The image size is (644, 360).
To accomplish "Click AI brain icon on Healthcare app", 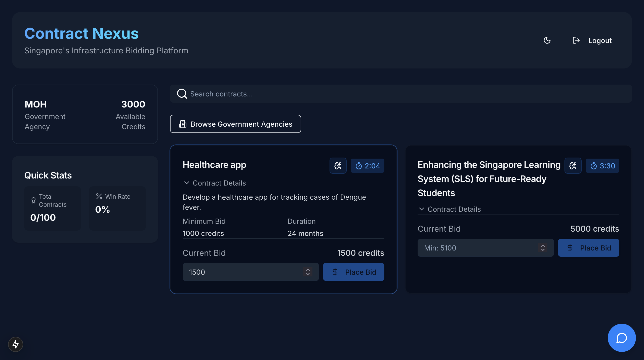I will point(338,166).
